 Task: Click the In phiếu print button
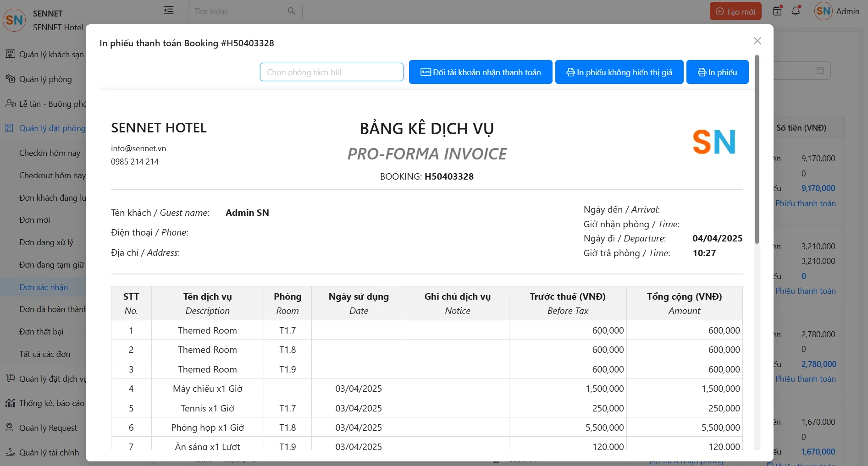[717, 72]
